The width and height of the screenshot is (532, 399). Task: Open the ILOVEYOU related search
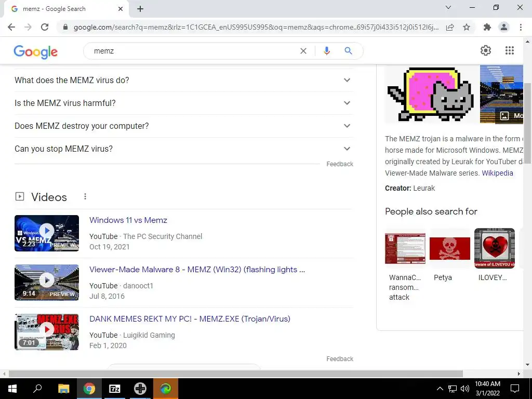point(495,255)
